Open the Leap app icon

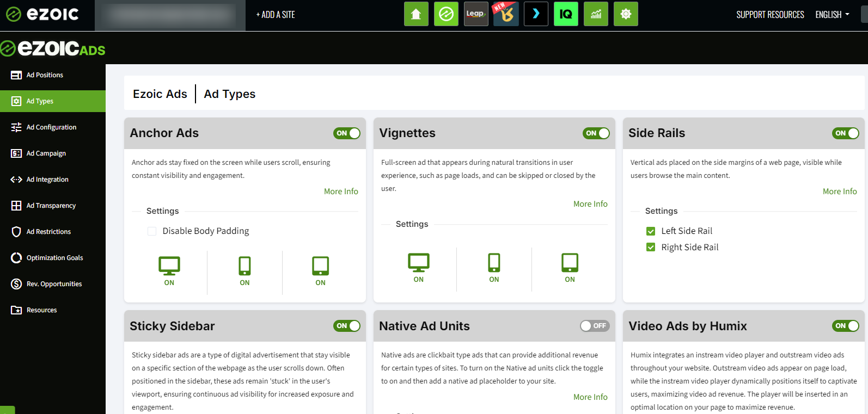[476, 14]
